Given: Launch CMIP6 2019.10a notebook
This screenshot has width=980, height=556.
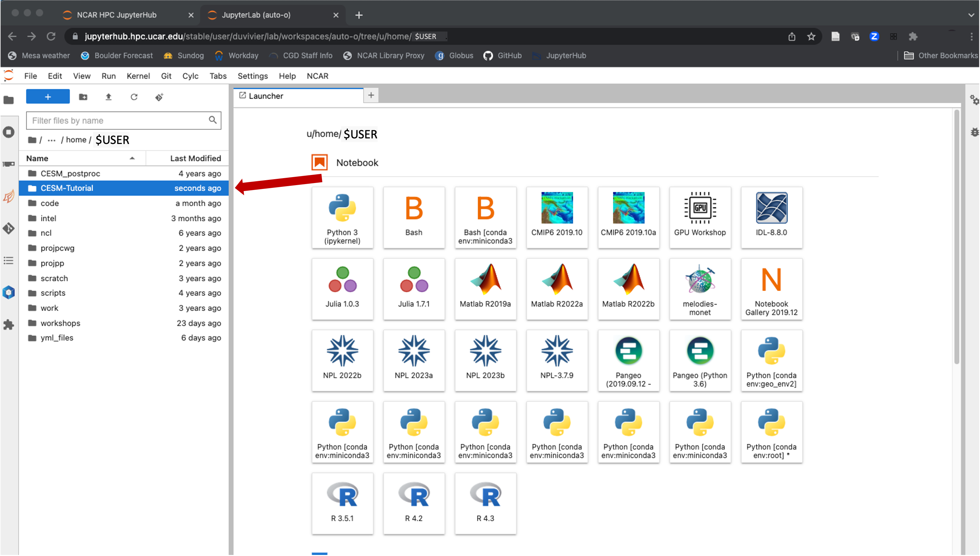Looking at the screenshot, I should coord(628,218).
